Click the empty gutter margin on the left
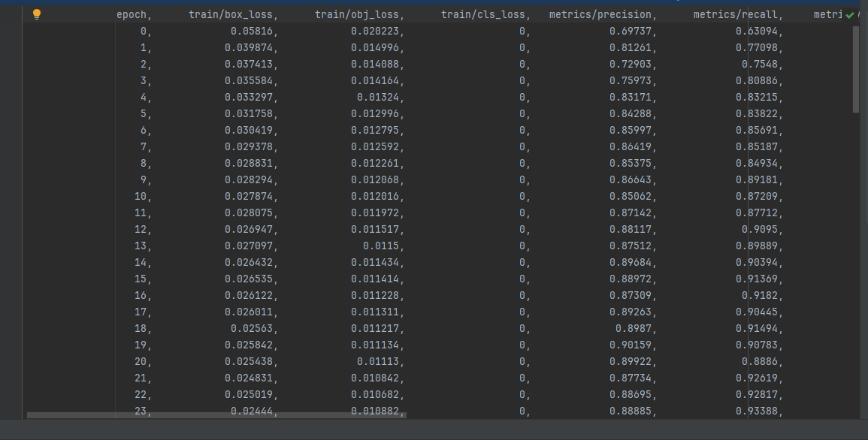 [x=11, y=225]
